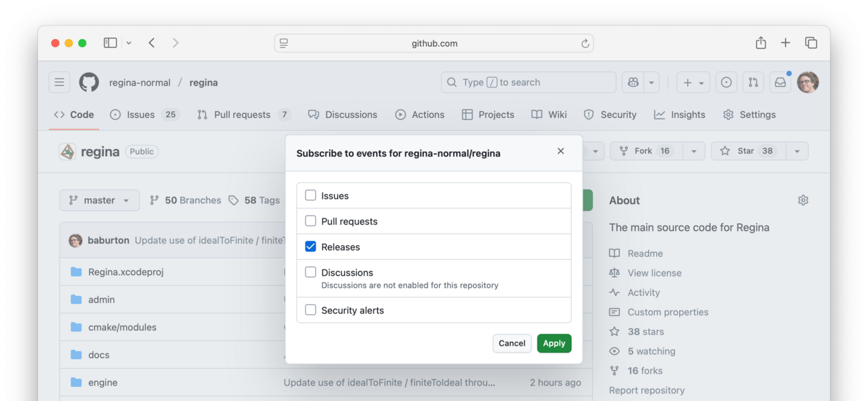Switch to the Projects tab
The width and height of the screenshot is (868, 401).
click(488, 115)
